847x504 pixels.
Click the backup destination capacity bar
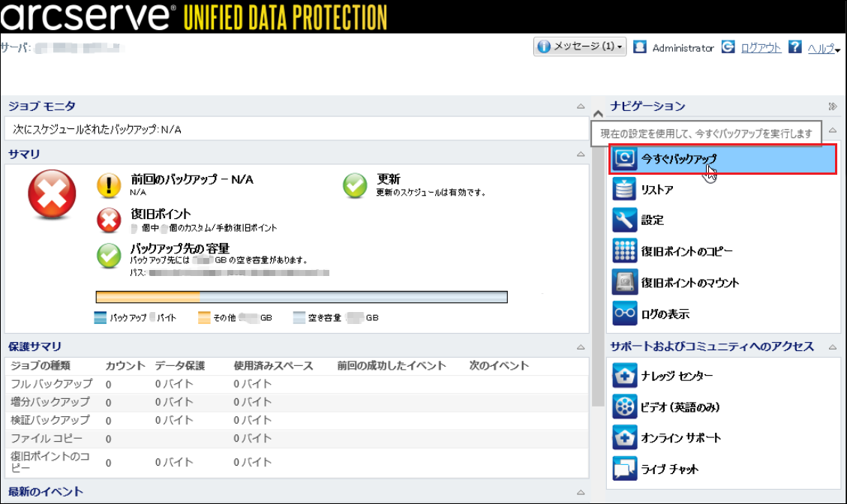(x=302, y=297)
